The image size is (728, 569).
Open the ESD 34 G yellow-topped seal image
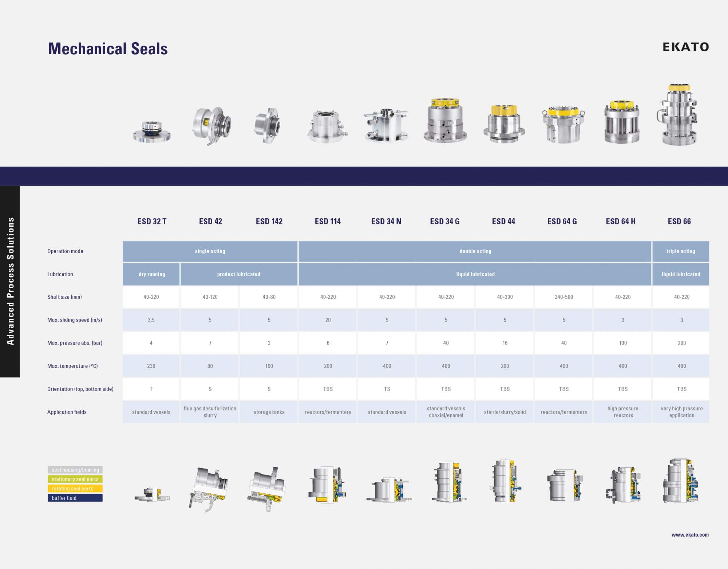point(445,120)
